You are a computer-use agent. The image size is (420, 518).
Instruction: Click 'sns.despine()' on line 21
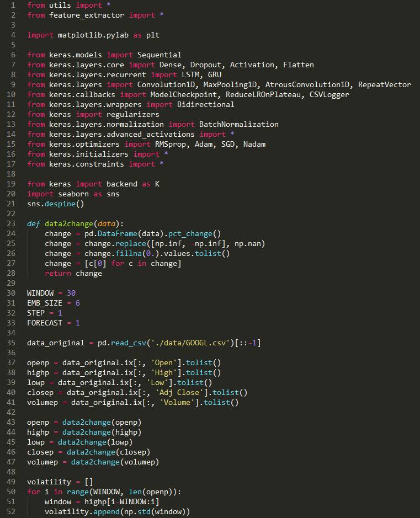(x=56, y=204)
